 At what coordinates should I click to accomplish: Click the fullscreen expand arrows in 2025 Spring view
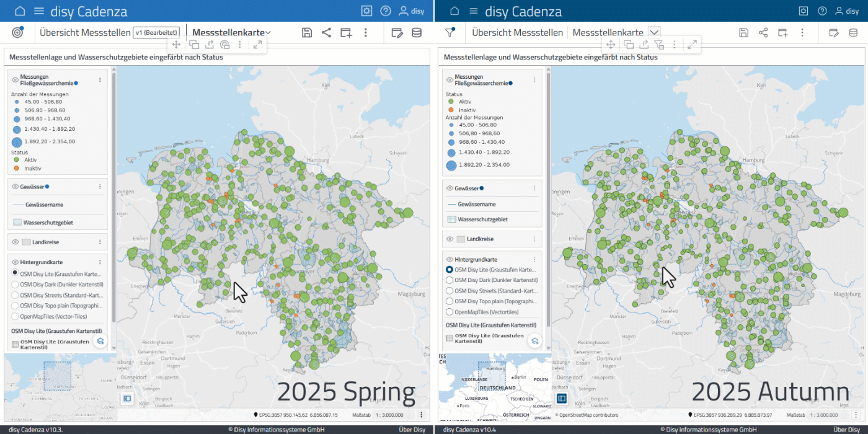point(257,44)
